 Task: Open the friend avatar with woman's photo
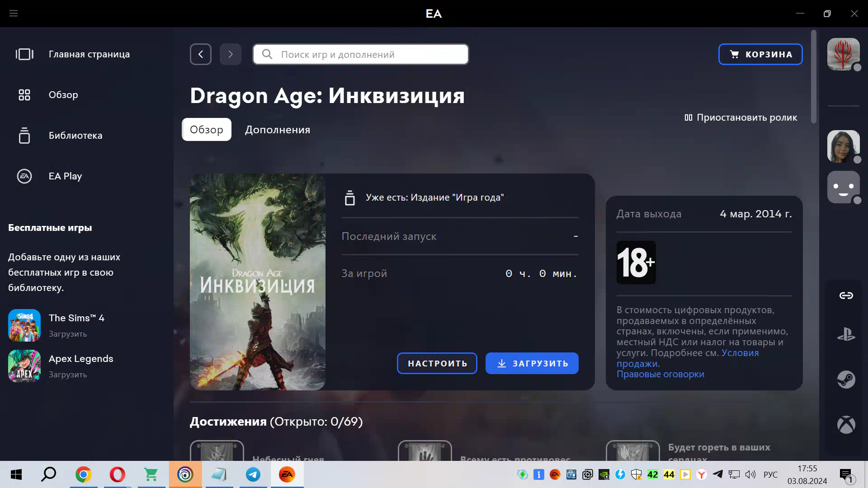(x=844, y=146)
